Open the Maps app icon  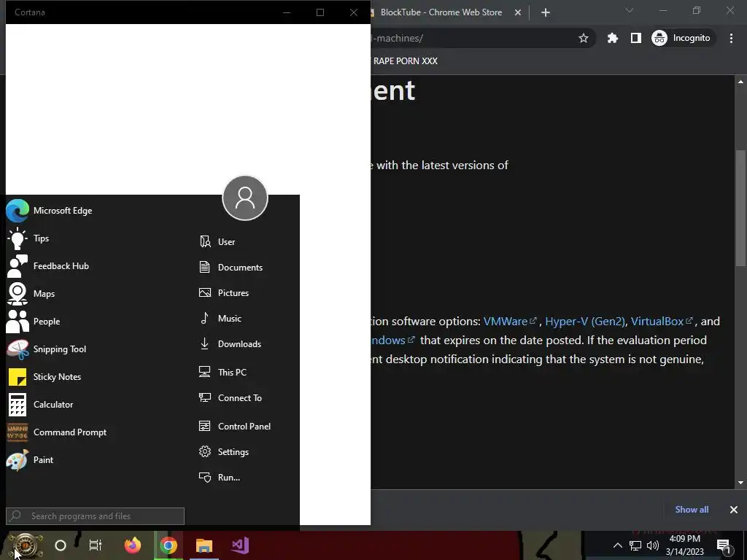[x=18, y=293]
